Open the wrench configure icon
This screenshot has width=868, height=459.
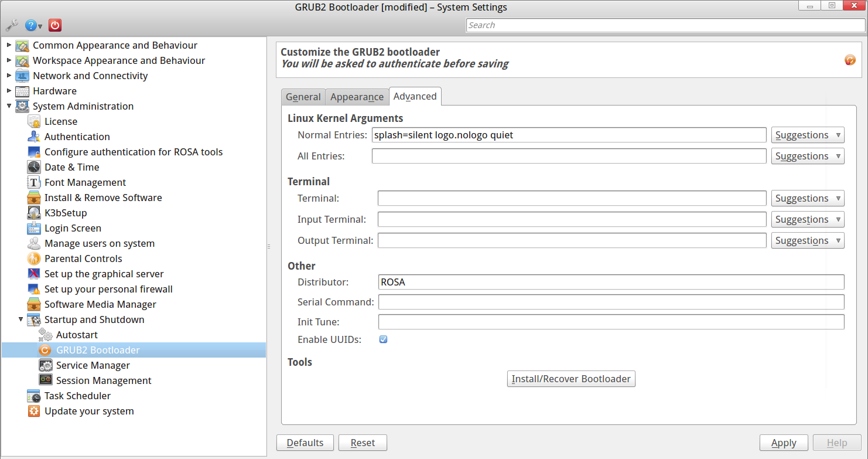coord(11,25)
